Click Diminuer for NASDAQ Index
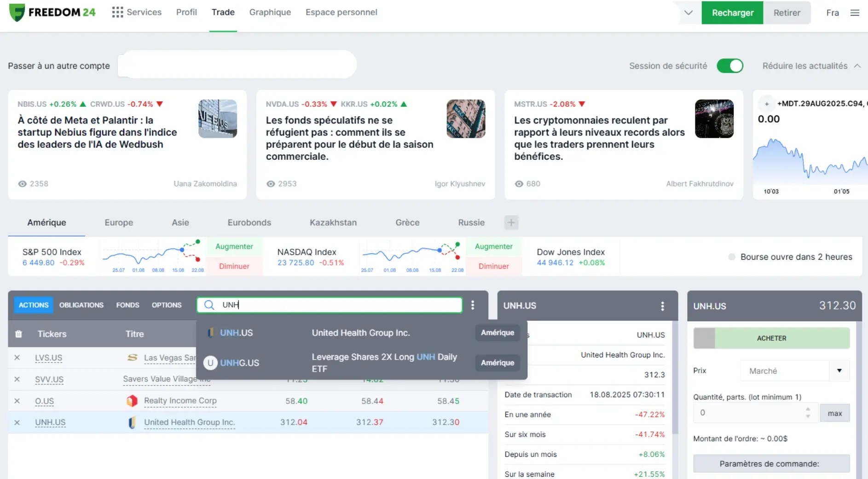This screenshot has width=868, height=479. [x=494, y=266]
